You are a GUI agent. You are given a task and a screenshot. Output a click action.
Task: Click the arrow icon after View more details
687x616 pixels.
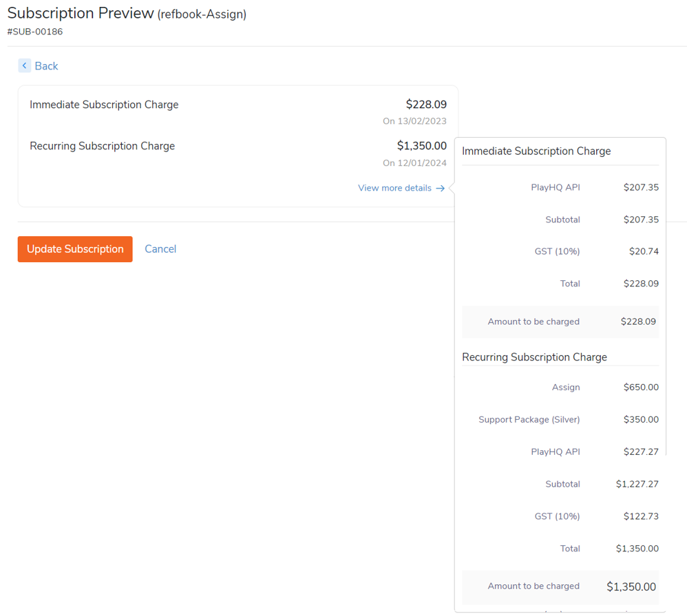pyautogui.click(x=441, y=189)
